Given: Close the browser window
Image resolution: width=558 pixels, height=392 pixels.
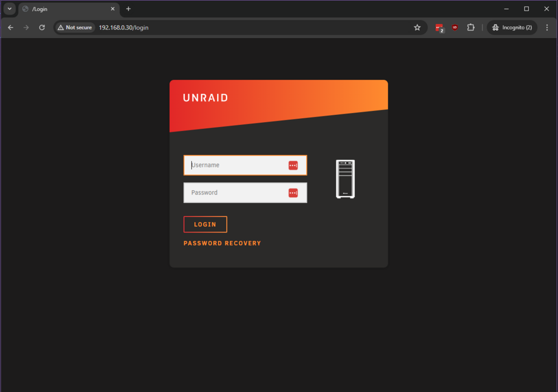Looking at the screenshot, I should click(x=547, y=9).
